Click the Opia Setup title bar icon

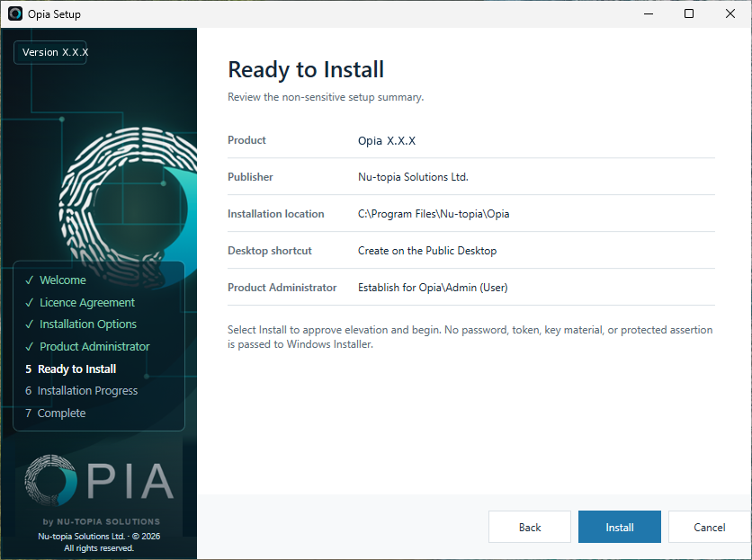coord(15,13)
